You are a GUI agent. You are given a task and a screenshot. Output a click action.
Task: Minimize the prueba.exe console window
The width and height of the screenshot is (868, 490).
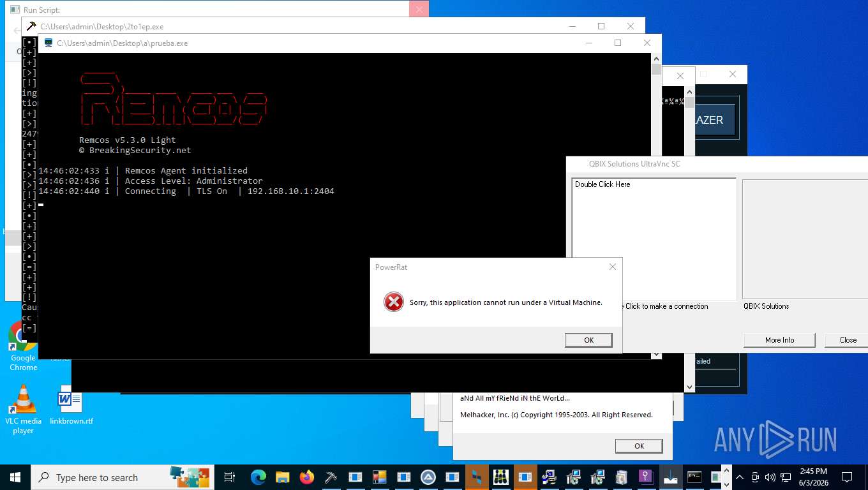coord(588,43)
